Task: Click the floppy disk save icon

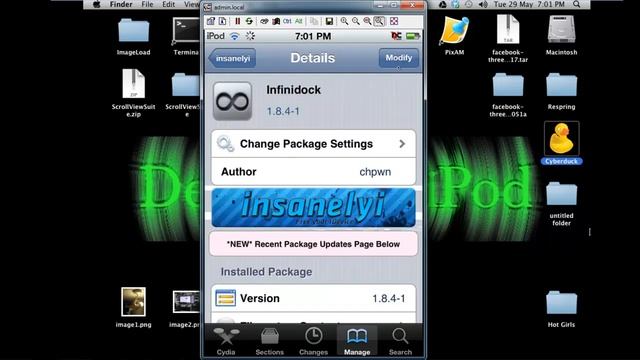Action: pyautogui.click(x=329, y=21)
